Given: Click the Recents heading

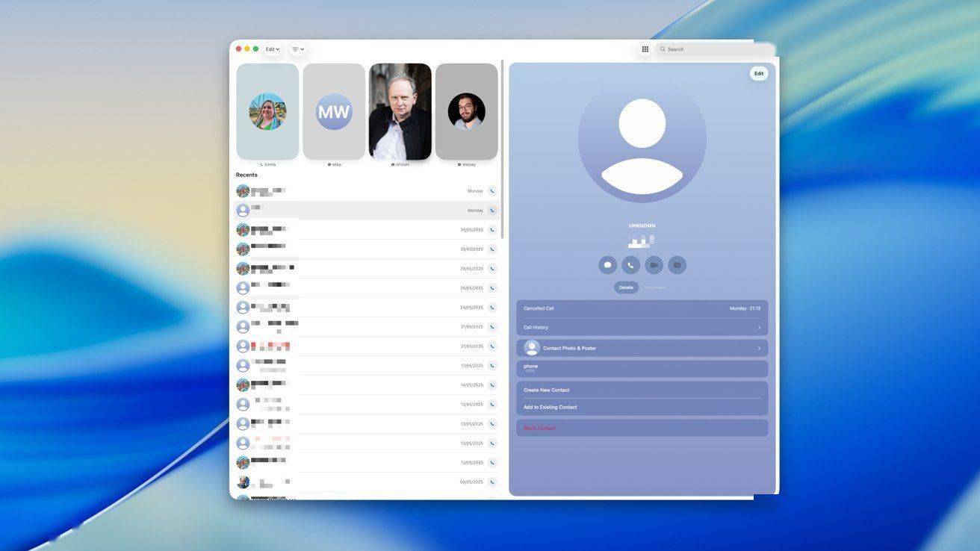Looking at the screenshot, I should click(246, 175).
